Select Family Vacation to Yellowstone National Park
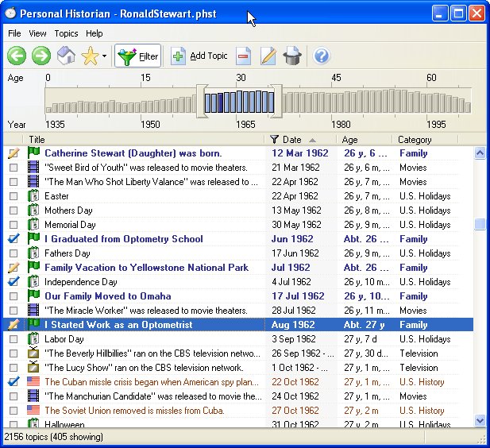 (x=147, y=268)
